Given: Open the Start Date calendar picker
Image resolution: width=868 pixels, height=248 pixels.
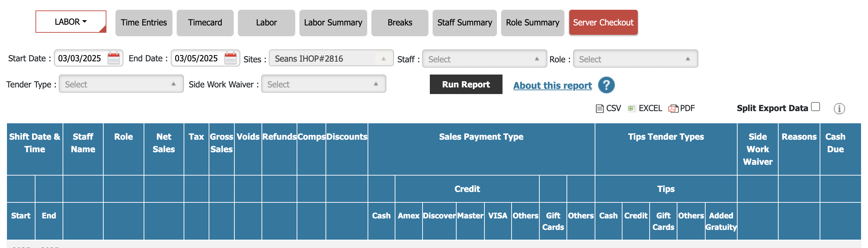Looking at the screenshot, I should [x=114, y=58].
